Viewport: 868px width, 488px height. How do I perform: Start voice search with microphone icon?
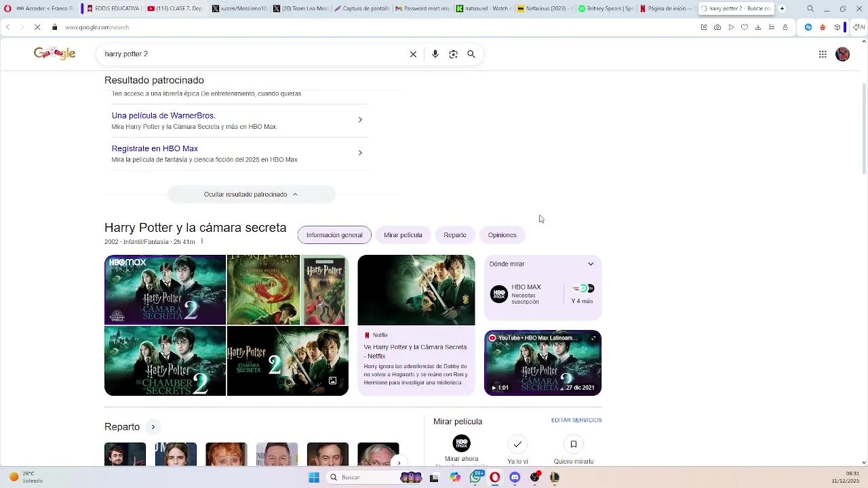pos(435,54)
